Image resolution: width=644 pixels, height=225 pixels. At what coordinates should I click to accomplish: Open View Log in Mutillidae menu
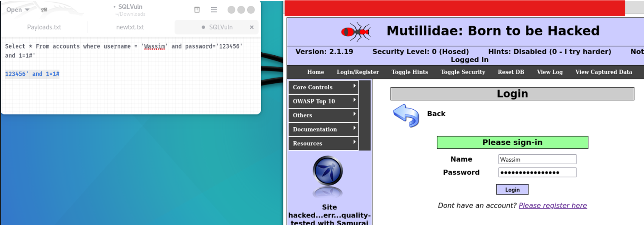coord(550,72)
